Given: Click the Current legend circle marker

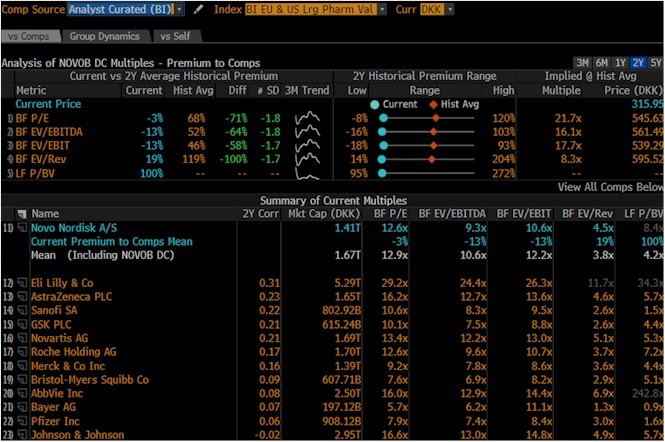Looking at the screenshot, I should (374, 105).
